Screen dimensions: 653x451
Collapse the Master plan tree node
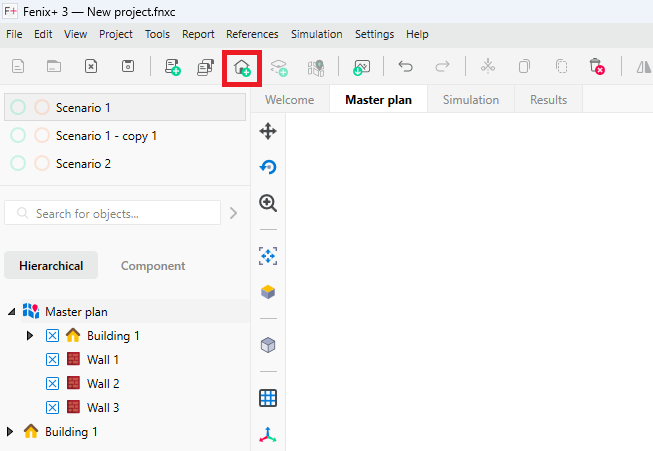[11, 312]
